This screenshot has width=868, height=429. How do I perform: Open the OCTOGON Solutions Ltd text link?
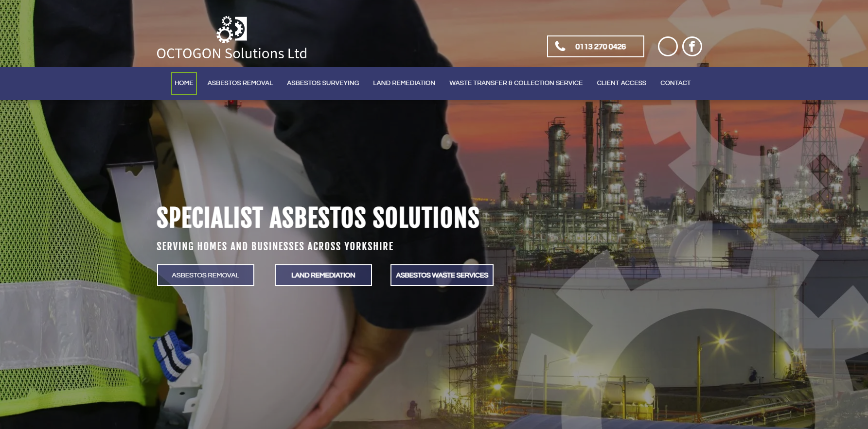pos(232,53)
